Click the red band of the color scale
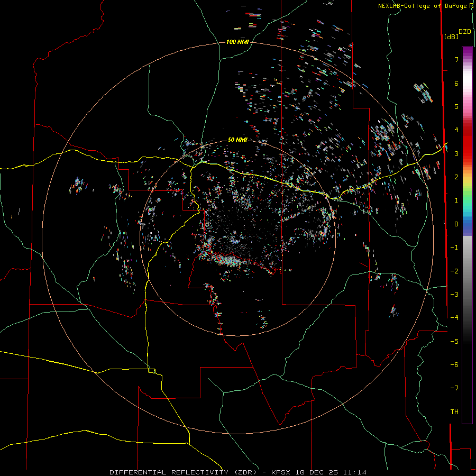The image size is (476, 476). pyautogui.click(x=467, y=143)
